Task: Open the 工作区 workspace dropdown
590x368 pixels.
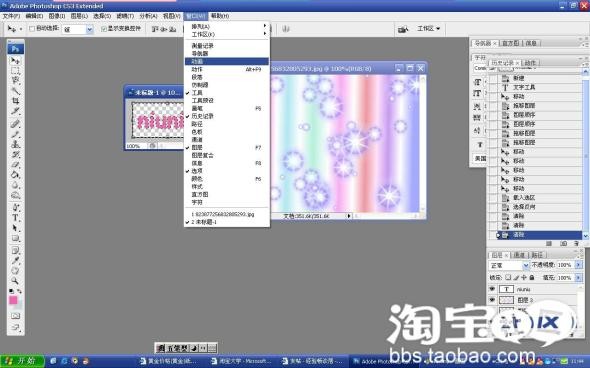Action: (x=428, y=29)
